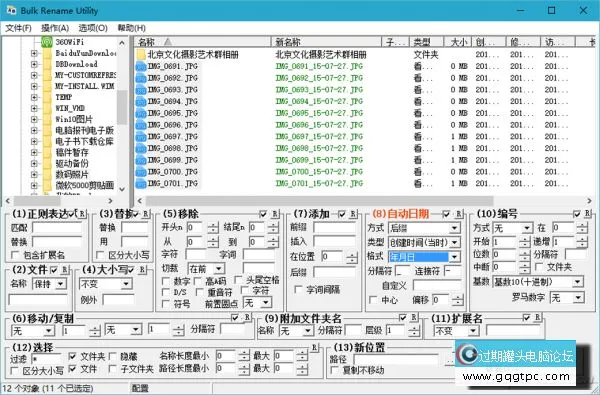Screen dimensions: 600x395
Task: Select the BaiduYunDownload folder icon
Action: tap(47, 53)
